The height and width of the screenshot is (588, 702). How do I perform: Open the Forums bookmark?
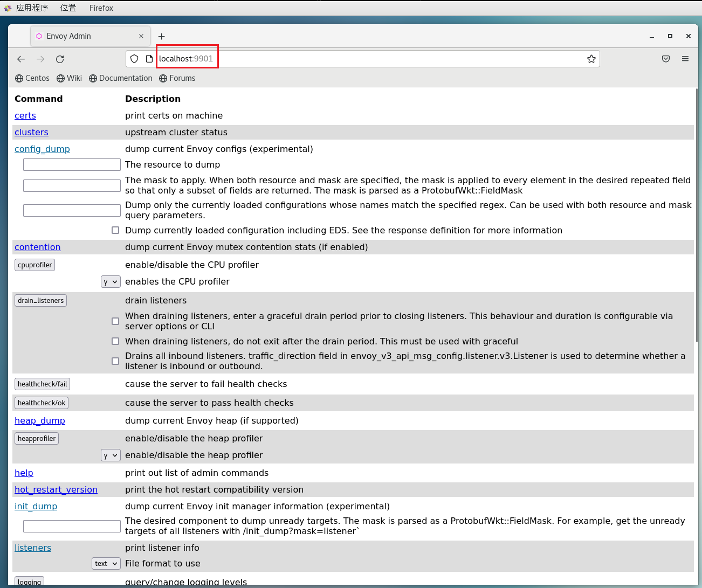[177, 78]
